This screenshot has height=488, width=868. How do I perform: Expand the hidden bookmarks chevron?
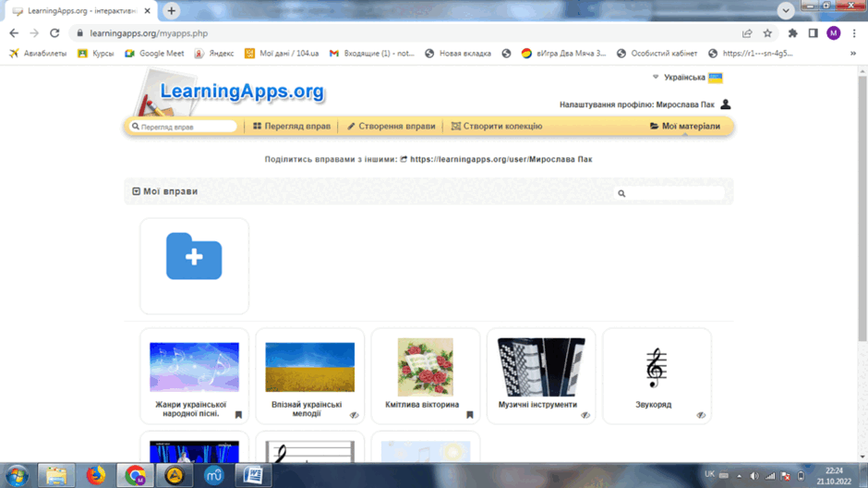[x=853, y=54]
